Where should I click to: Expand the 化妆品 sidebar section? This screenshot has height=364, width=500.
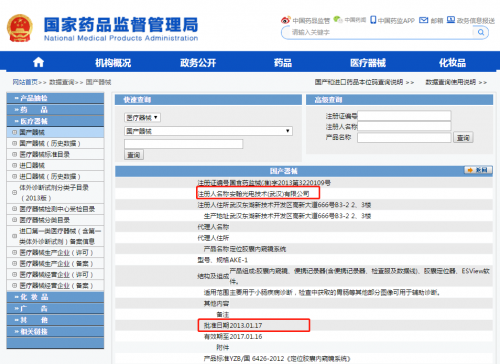click(55, 297)
